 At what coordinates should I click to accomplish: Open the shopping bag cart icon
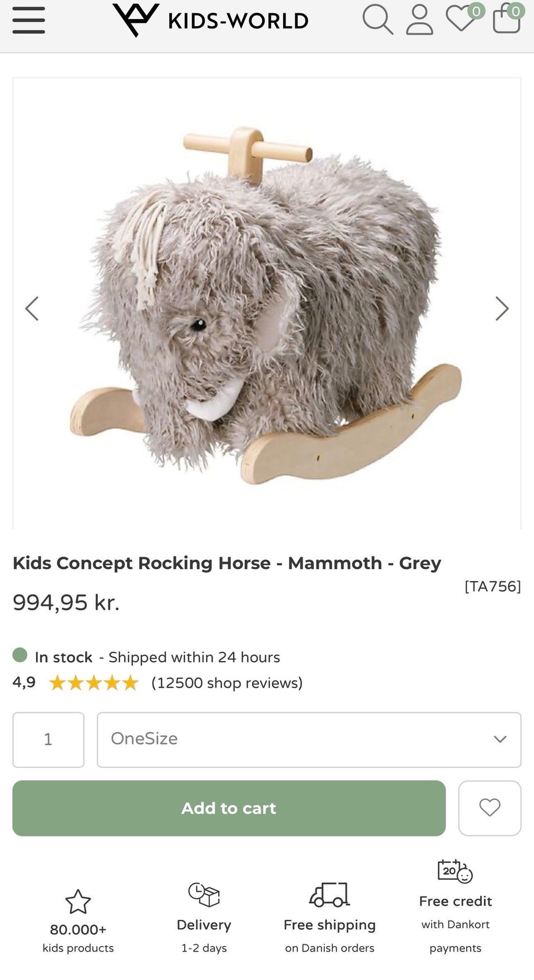click(x=506, y=20)
